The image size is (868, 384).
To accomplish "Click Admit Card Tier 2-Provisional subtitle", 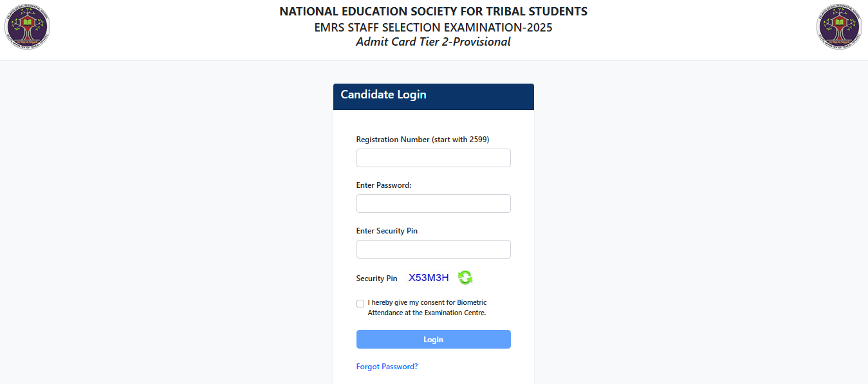I will 433,42.
